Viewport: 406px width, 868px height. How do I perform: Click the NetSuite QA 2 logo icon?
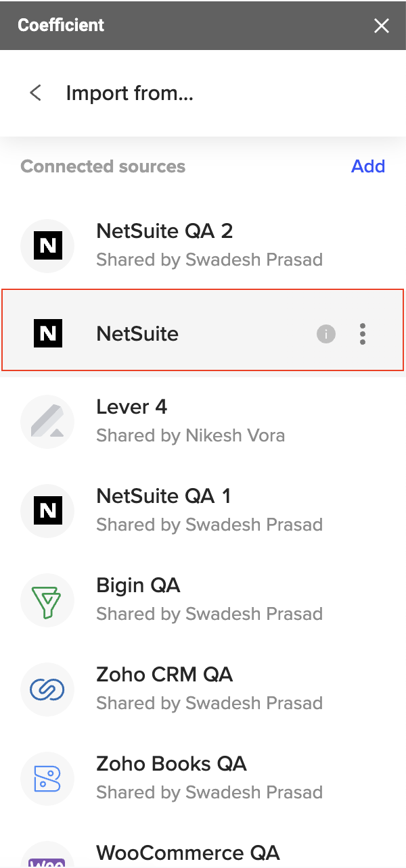[x=47, y=245]
